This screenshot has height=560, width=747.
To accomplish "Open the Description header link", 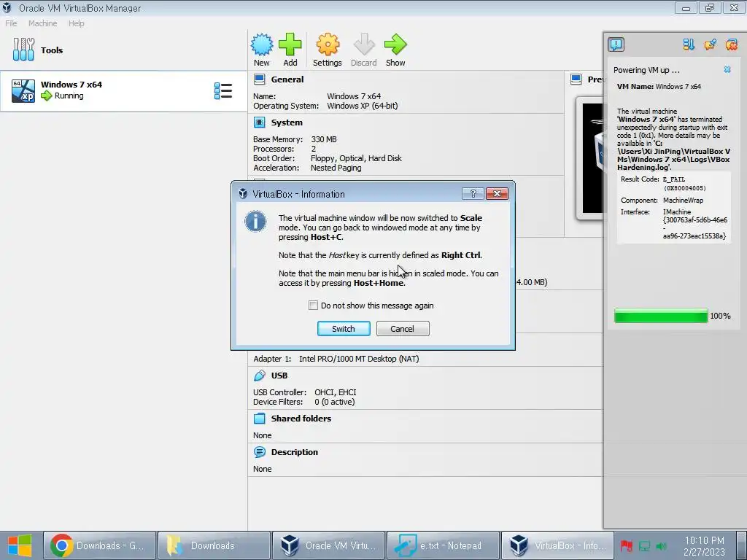I will point(295,452).
